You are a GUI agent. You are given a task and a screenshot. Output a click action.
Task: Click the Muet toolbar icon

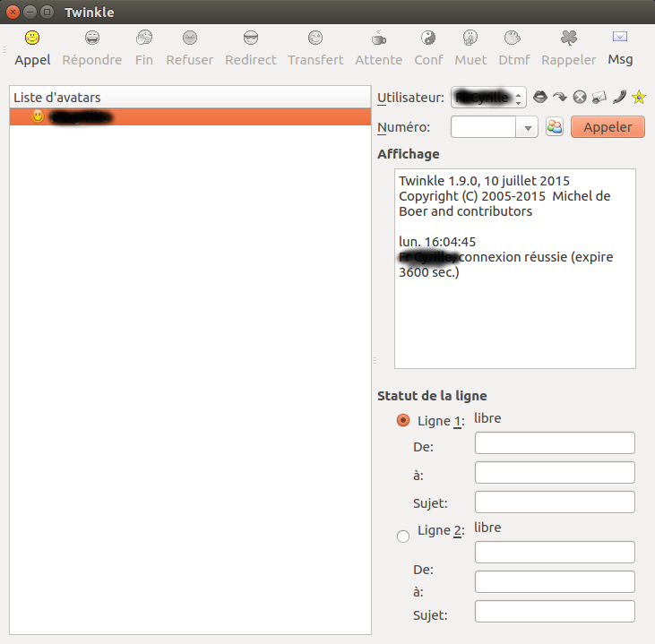pos(470,38)
